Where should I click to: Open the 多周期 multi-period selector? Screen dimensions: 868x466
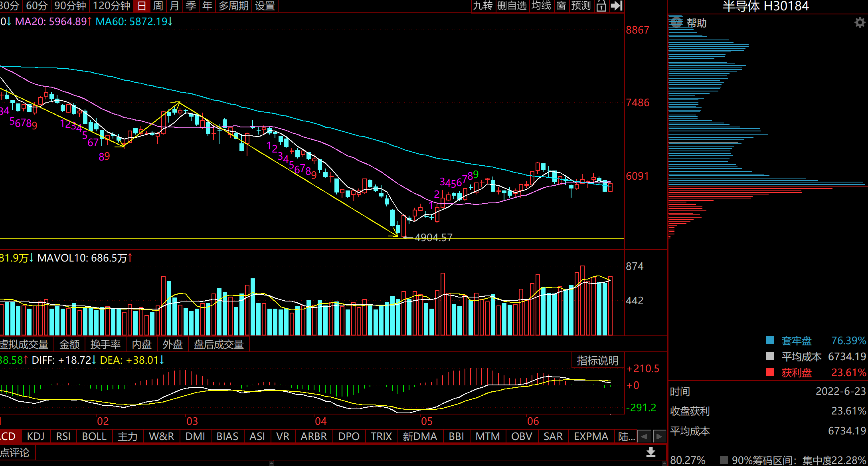coord(233,6)
